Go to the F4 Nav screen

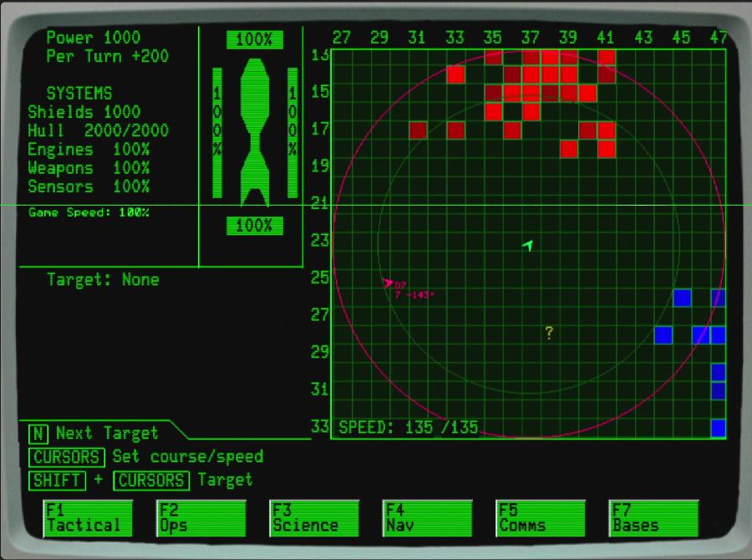(427, 518)
